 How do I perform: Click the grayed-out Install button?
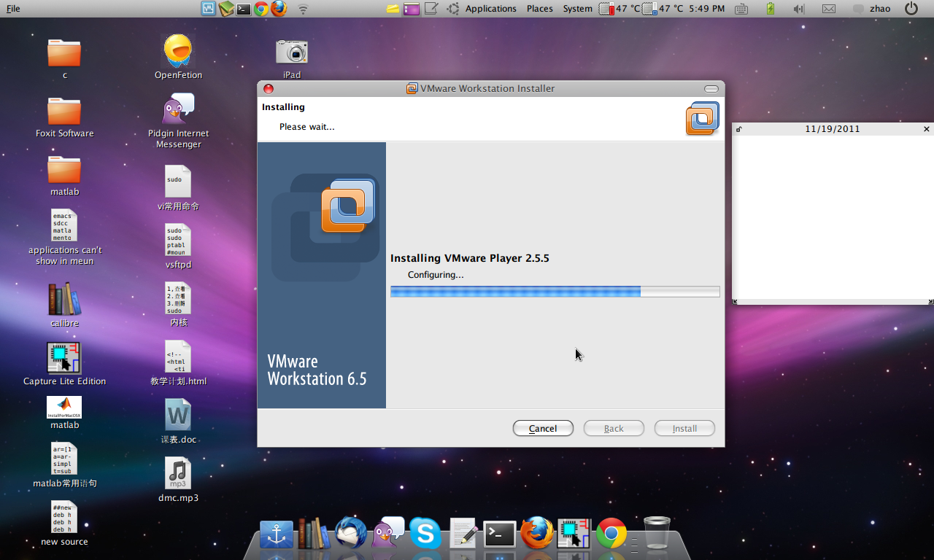684,428
